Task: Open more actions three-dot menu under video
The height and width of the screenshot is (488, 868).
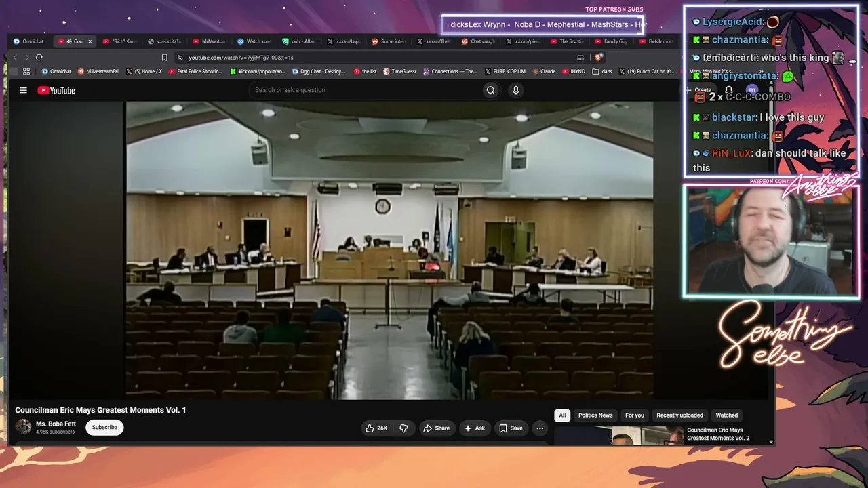Action: pyautogui.click(x=540, y=428)
